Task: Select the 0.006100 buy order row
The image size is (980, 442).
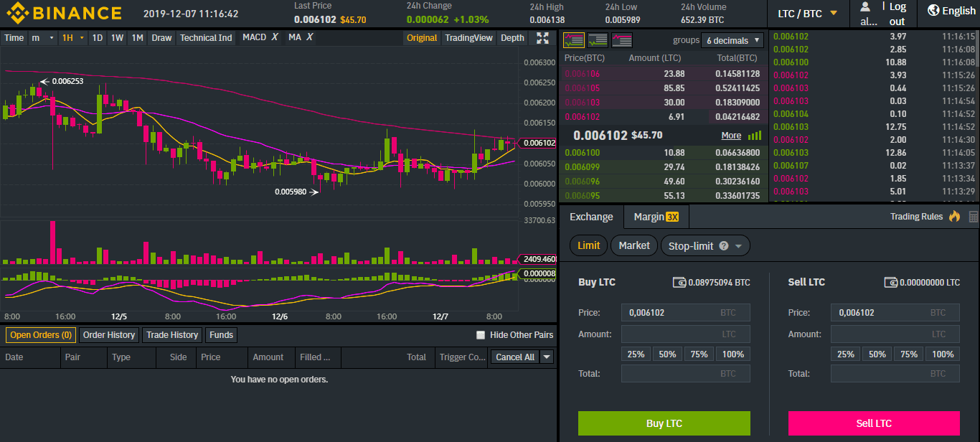Action: point(663,152)
